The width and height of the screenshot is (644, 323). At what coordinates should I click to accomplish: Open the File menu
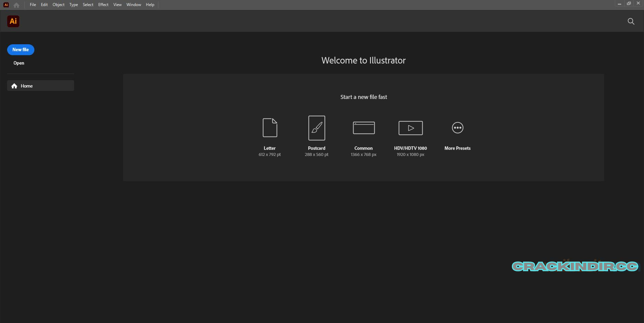point(33,5)
